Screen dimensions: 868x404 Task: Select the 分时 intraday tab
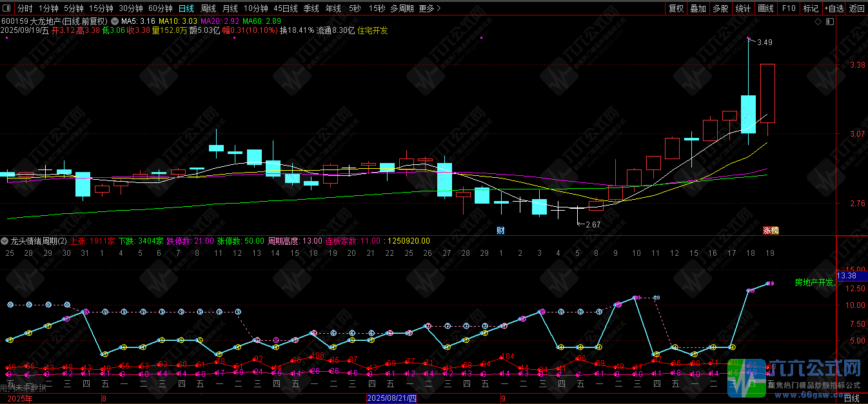(25, 8)
